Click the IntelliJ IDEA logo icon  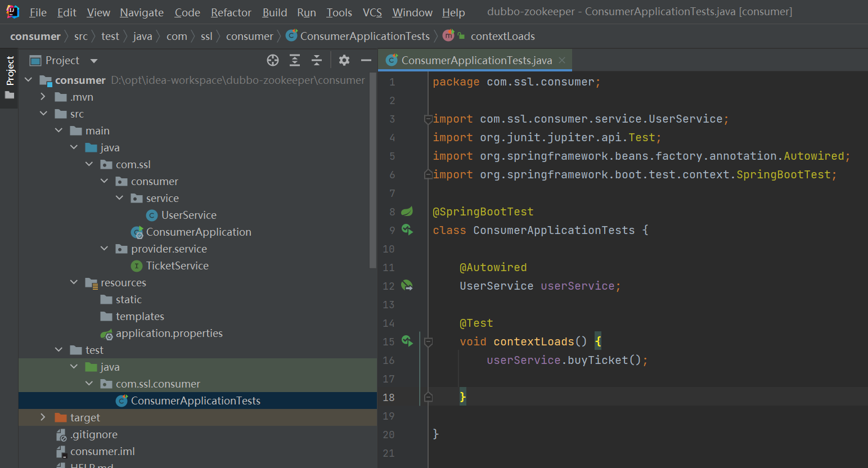(12, 11)
